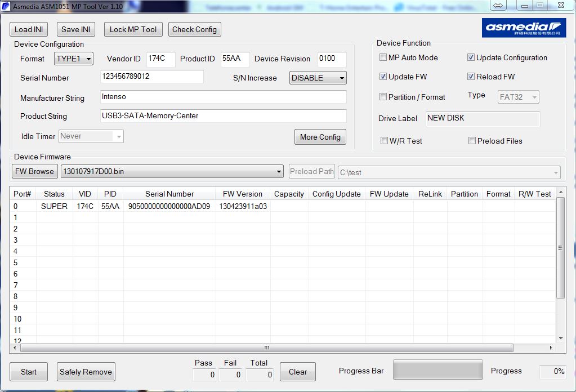Click the Serial Number input field
This screenshot has width=576, height=392.
(x=151, y=77)
